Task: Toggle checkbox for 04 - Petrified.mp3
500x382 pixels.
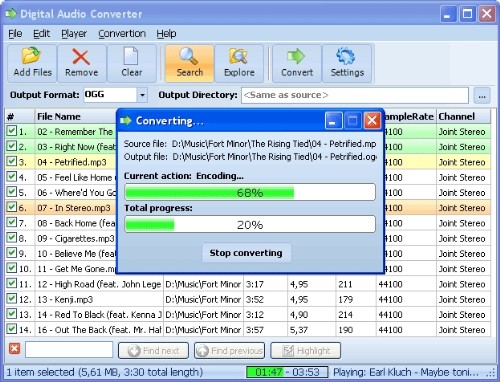Action: click(x=12, y=161)
